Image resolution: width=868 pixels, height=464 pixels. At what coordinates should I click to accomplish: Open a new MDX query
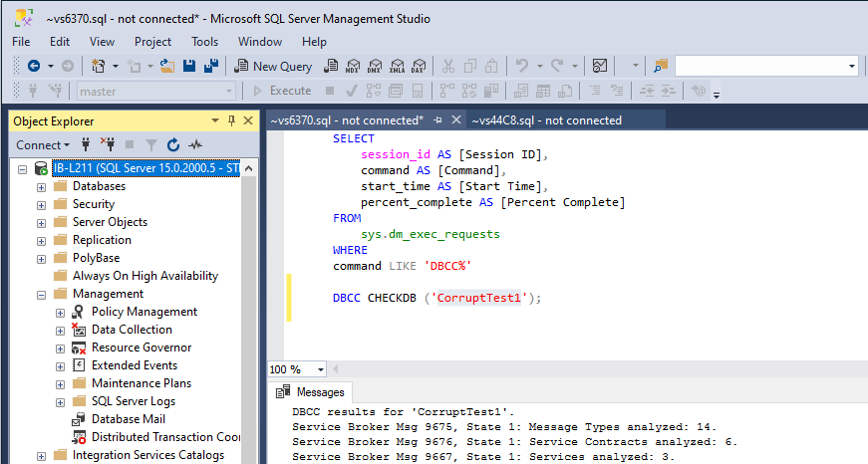point(353,67)
